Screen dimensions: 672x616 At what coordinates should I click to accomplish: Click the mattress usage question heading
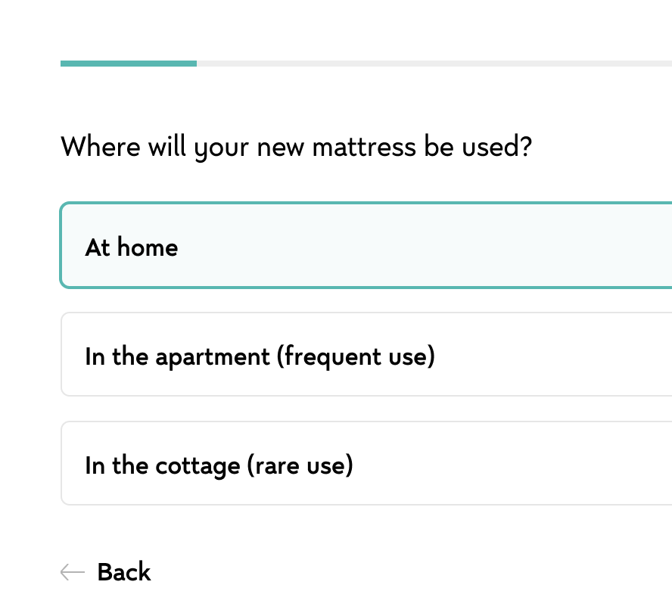(x=296, y=146)
